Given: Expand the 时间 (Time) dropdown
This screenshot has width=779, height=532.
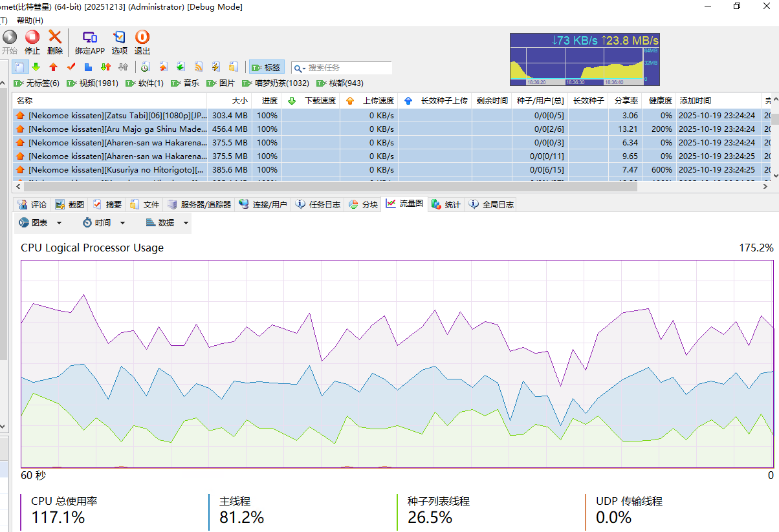Looking at the screenshot, I should tap(96, 223).
